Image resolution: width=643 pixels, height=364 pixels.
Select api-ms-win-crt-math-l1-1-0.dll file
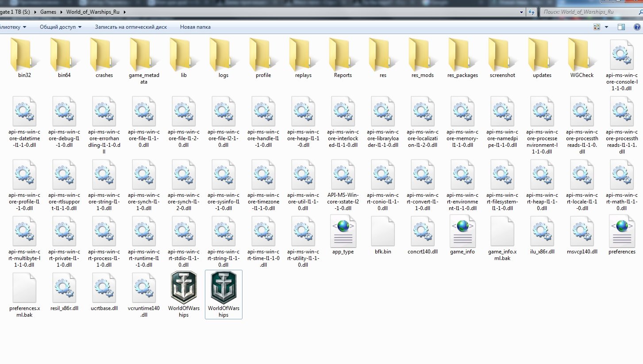(622, 185)
